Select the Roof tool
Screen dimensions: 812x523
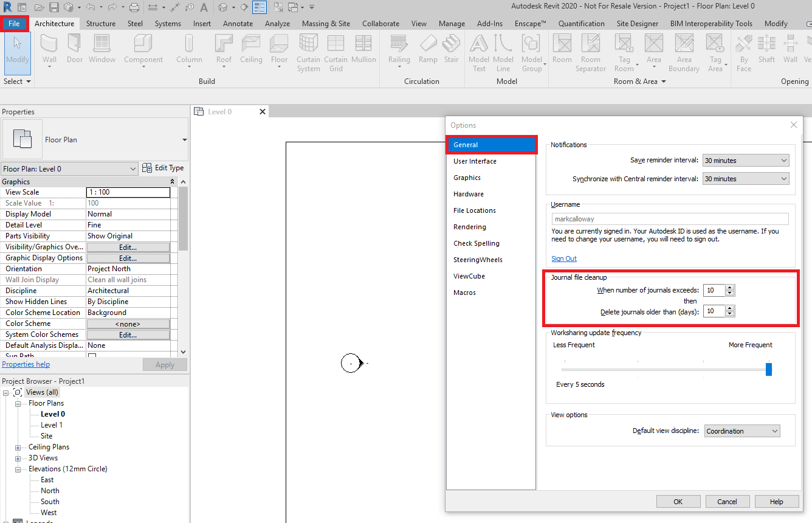tap(224, 51)
